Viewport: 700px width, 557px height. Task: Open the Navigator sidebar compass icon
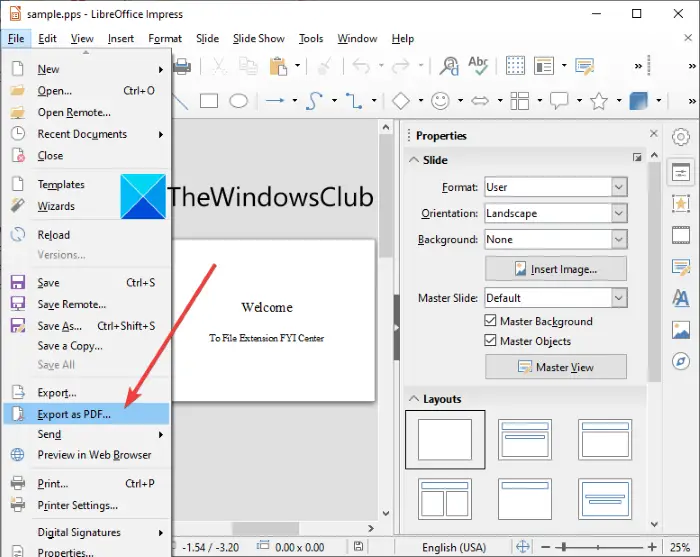681,361
